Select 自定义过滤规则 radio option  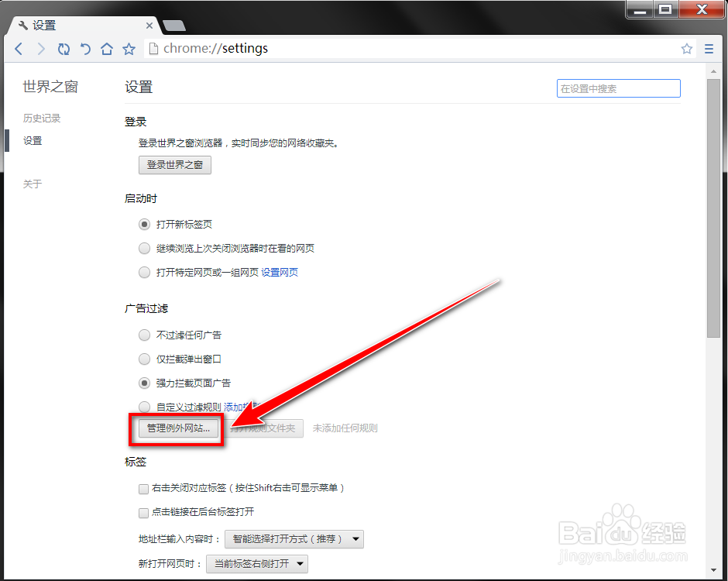144,407
